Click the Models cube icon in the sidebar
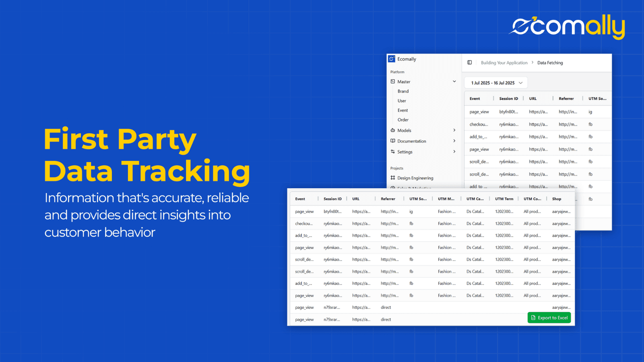This screenshot has width=644, height=362. [x=393, y=130]
